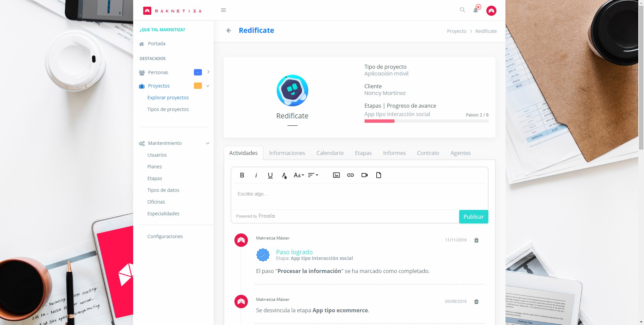Click the Personas people icon
This screenshot has height=325, width=644.
[142, 72]
